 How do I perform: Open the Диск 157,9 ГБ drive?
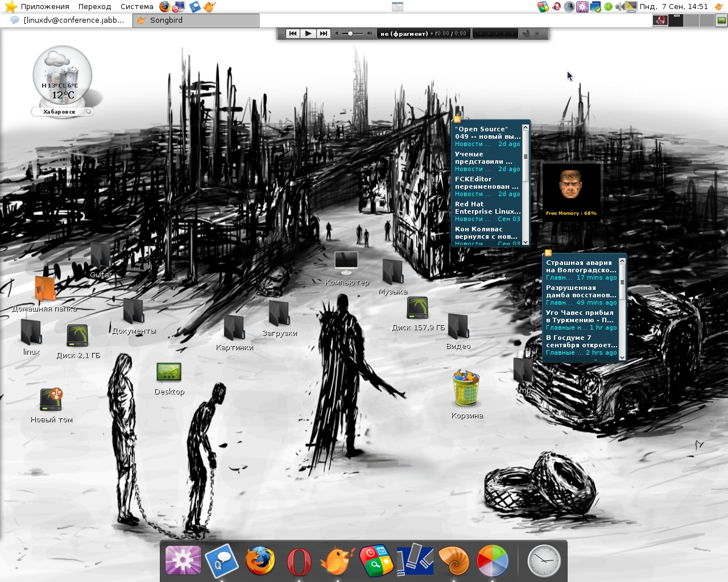point(418,313)
